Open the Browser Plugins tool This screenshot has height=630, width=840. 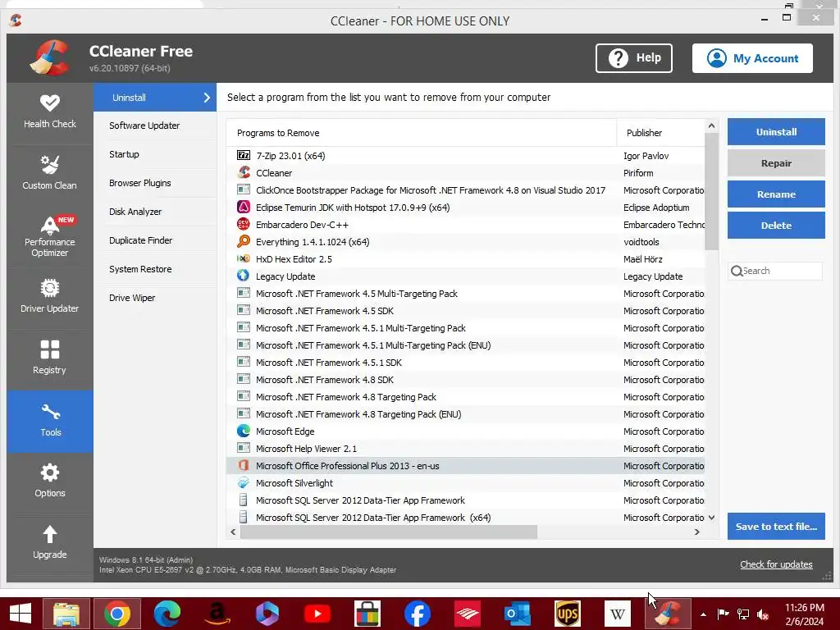coord(155,183)
